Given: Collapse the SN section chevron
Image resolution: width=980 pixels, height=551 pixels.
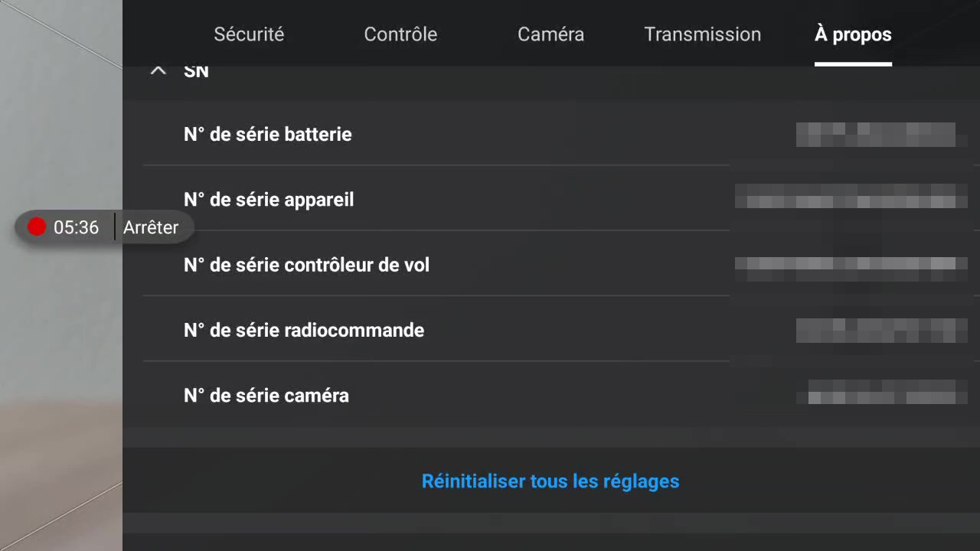Looking at the screenshot, I should [158, 71].
